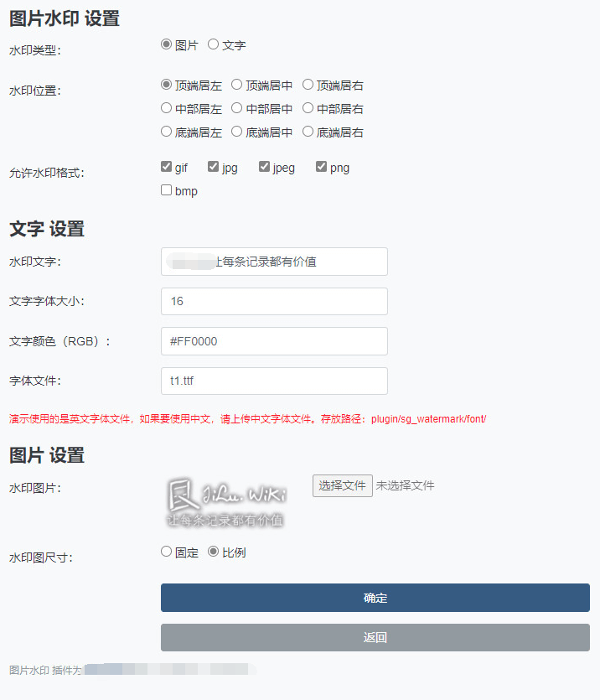Enable the bmp format checkbox

166,190
